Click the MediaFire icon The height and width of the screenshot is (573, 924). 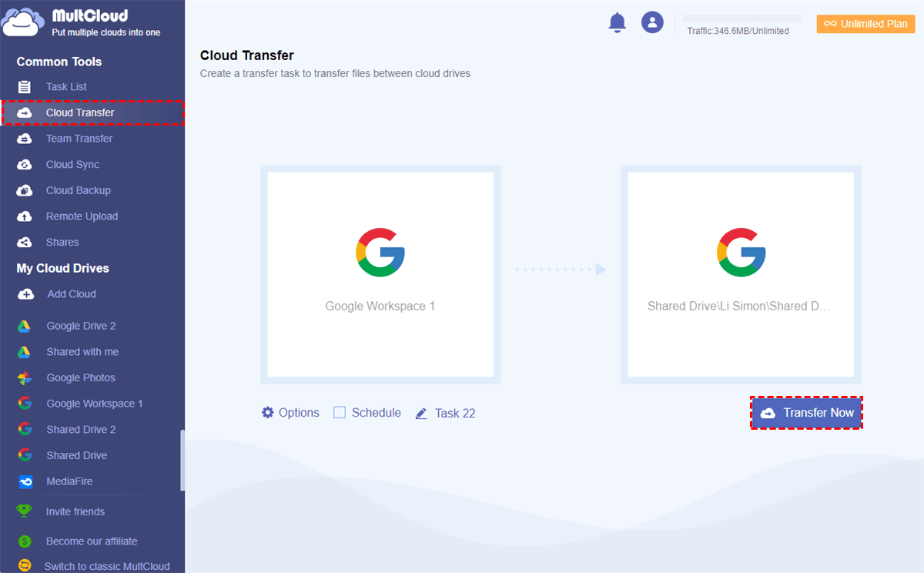pos(25,482)
